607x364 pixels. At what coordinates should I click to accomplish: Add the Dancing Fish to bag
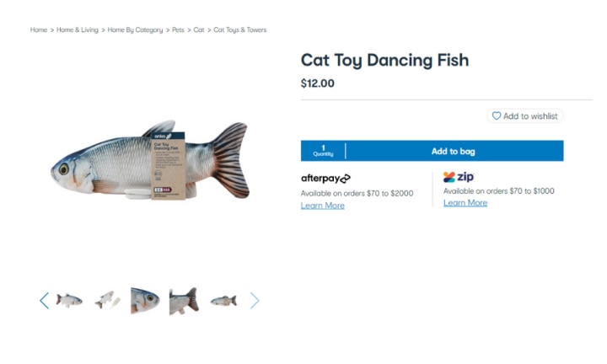[454, 151]
